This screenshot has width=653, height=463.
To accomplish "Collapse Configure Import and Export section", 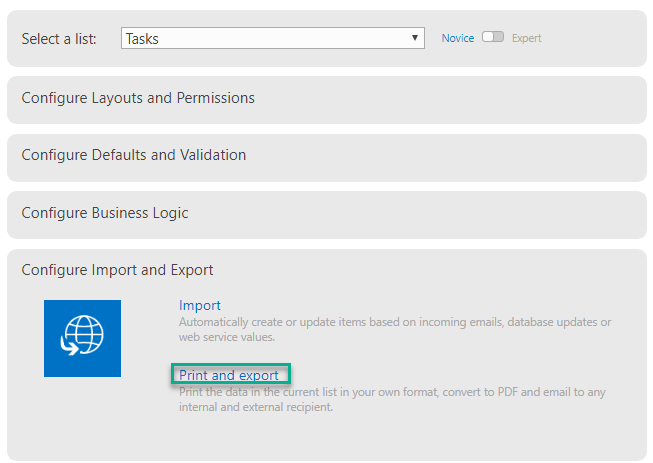I will pyautogui.click(x=117, y=270).
